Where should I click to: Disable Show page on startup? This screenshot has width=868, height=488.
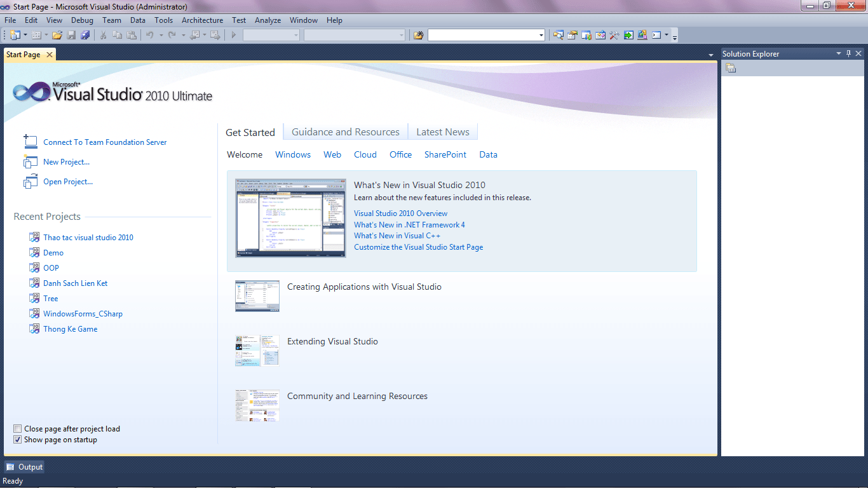click(18, 439)
